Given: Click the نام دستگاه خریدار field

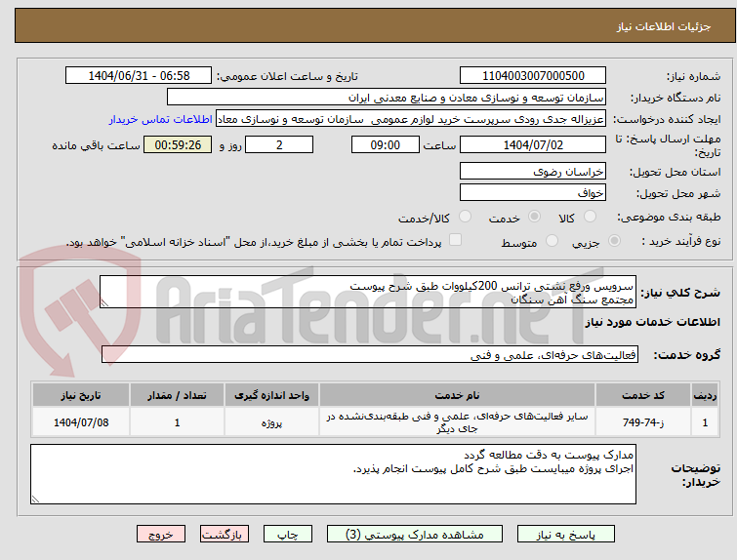Looking at the screenshot, I should pyautogui.click(x=387, y=98).
